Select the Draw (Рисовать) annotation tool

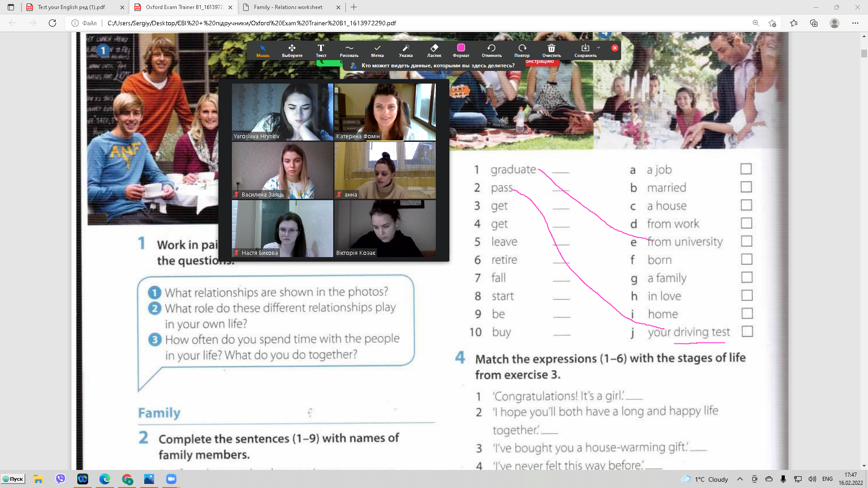[349, 50]
